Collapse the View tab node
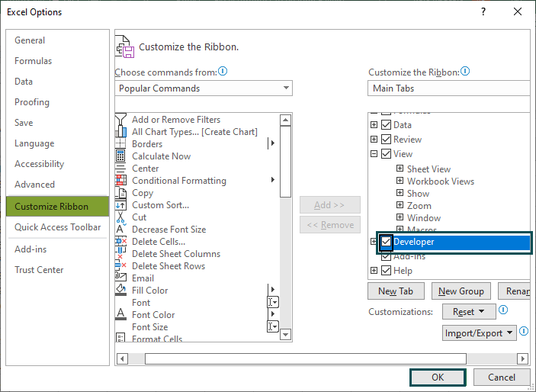536x392 pixels. click(x=374, y=153)
